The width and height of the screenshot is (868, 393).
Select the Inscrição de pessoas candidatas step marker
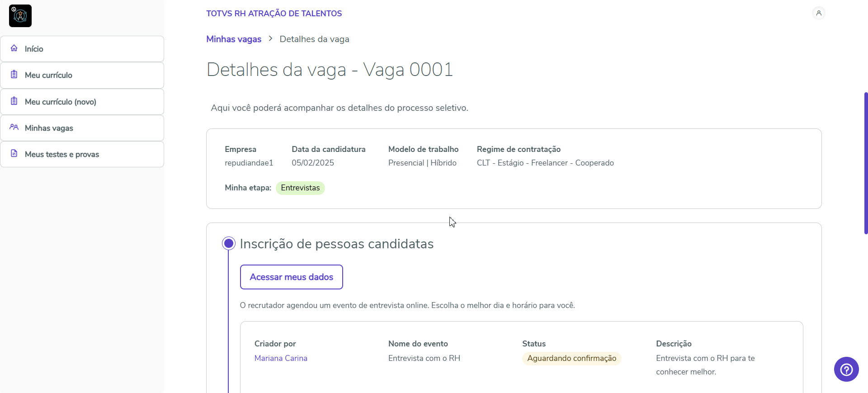[x=229, y=244]
